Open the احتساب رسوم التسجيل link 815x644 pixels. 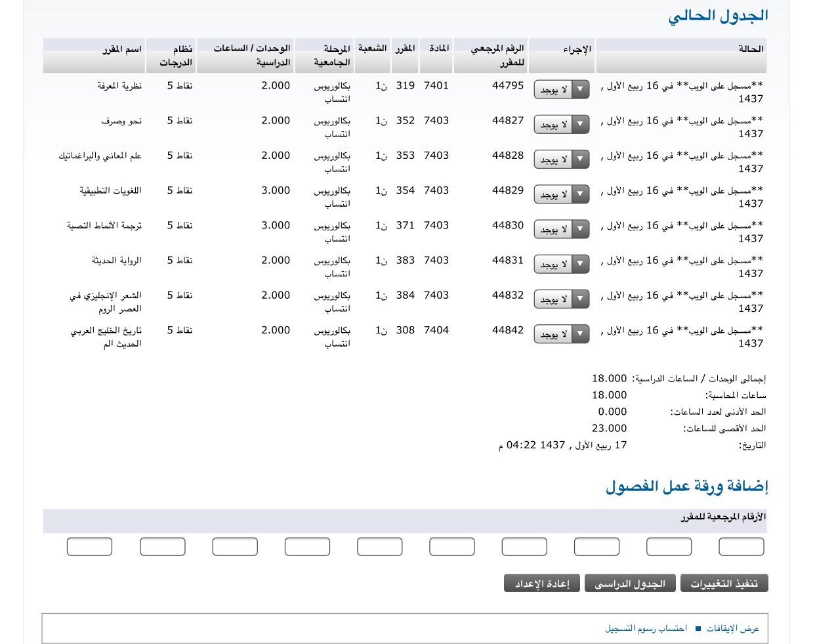pyautogui.click(x=646, y=628)
